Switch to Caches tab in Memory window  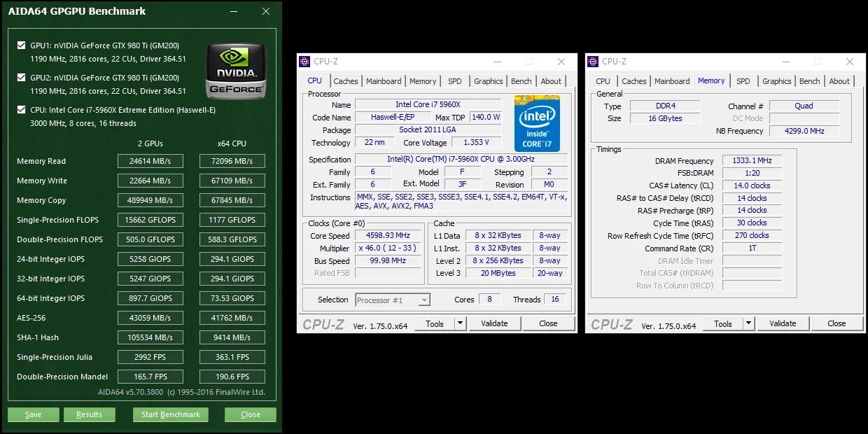634,81
